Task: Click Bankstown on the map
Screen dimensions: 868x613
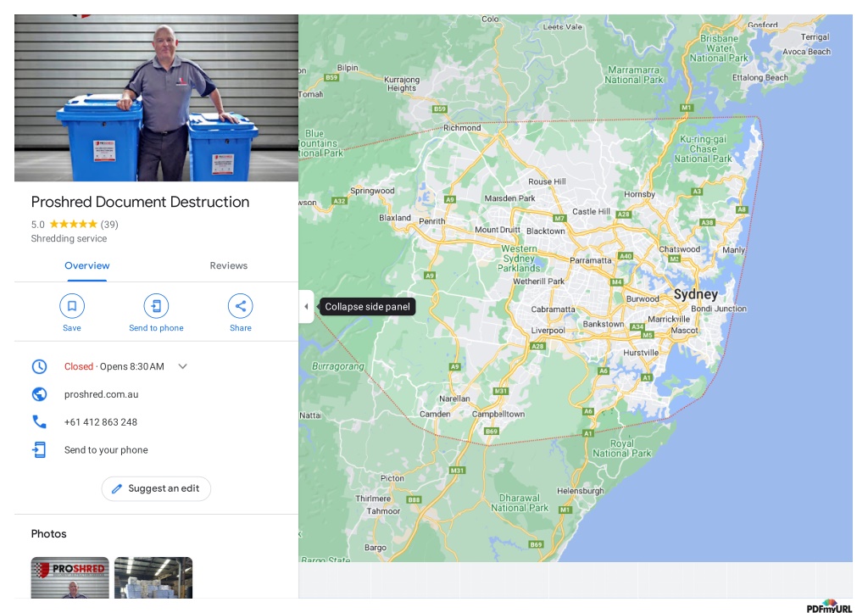Action: (604, 324)
